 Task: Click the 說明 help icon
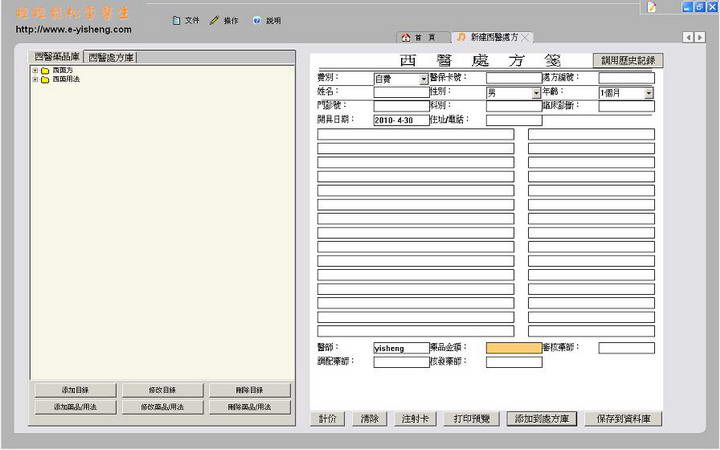click(257, 20)
